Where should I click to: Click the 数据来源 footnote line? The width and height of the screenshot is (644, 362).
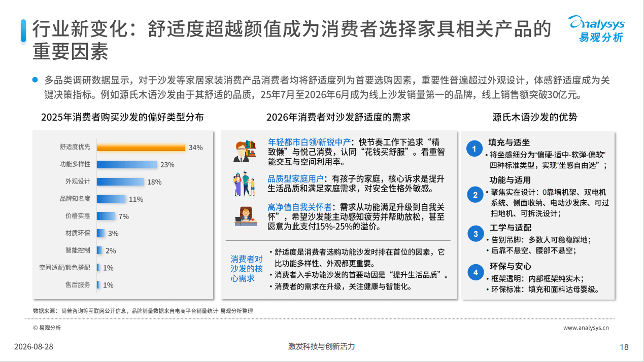143,311
